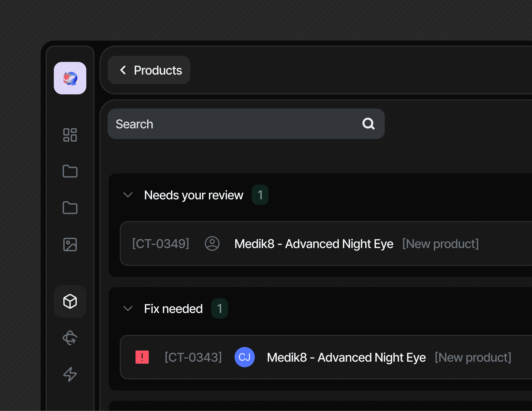Open the CT-0349 Medik8 product row
Screen dimensions: 532x411
314,244
